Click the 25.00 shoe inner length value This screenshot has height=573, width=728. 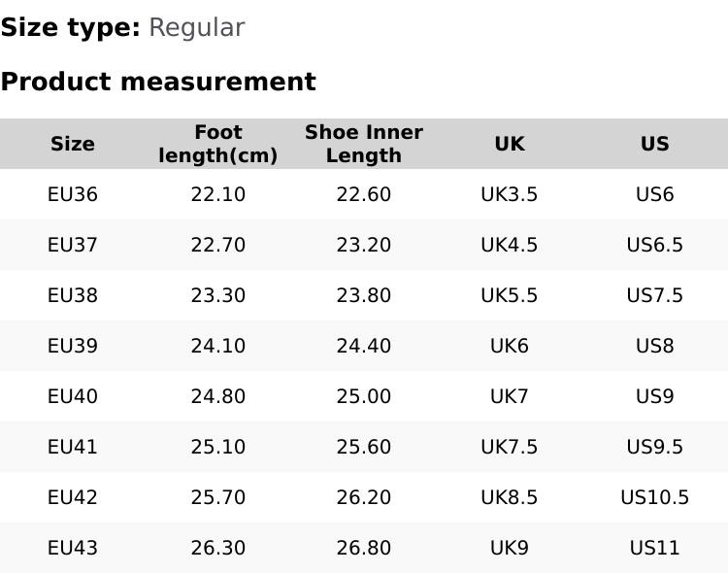pos(364,396)
